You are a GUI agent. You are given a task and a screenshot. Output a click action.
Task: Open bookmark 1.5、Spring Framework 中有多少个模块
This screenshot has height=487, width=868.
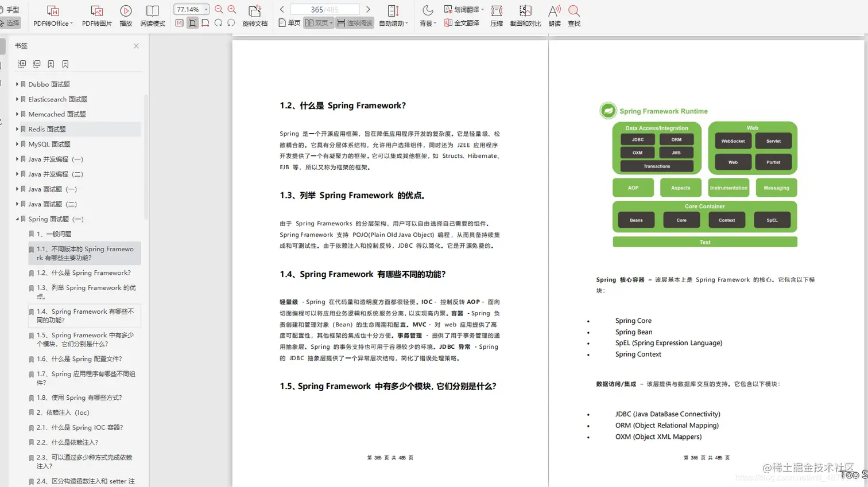pos(85,340)
